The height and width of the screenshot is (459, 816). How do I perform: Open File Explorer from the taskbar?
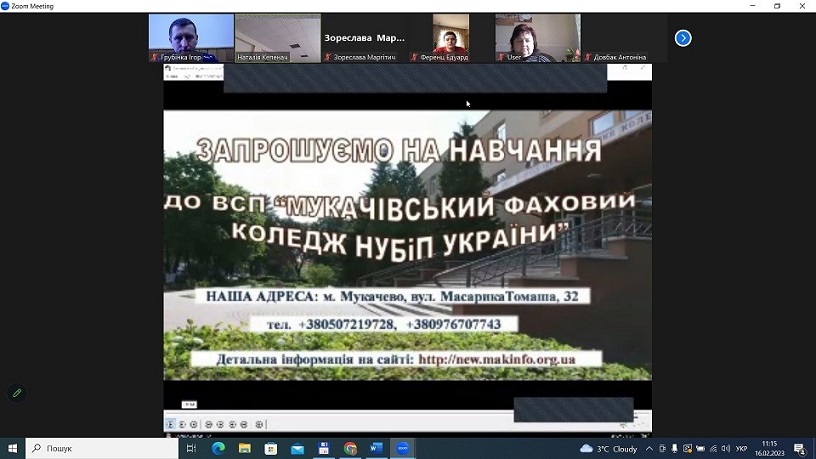245,448
